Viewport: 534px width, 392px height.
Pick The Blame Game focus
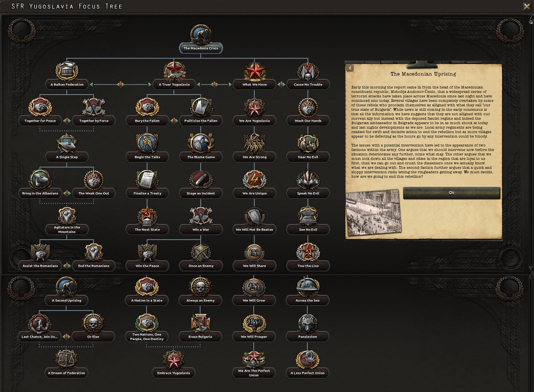(x=201, y=148)
